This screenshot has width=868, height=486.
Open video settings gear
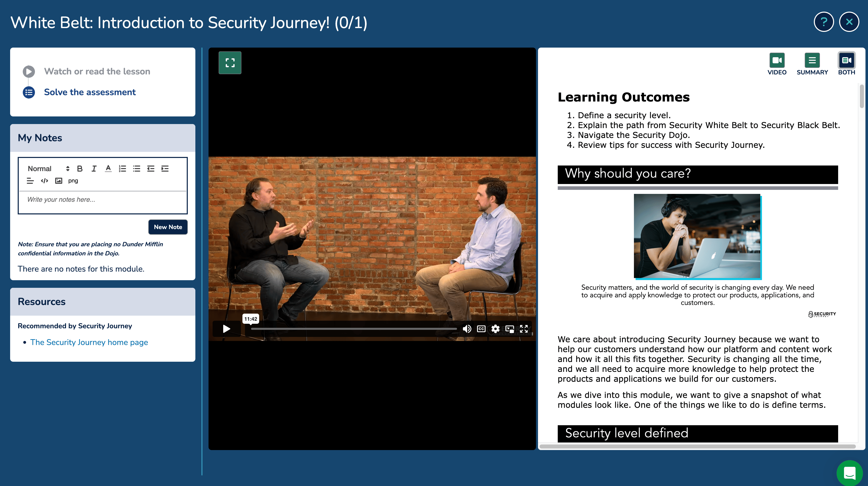[x=495, y=329]
